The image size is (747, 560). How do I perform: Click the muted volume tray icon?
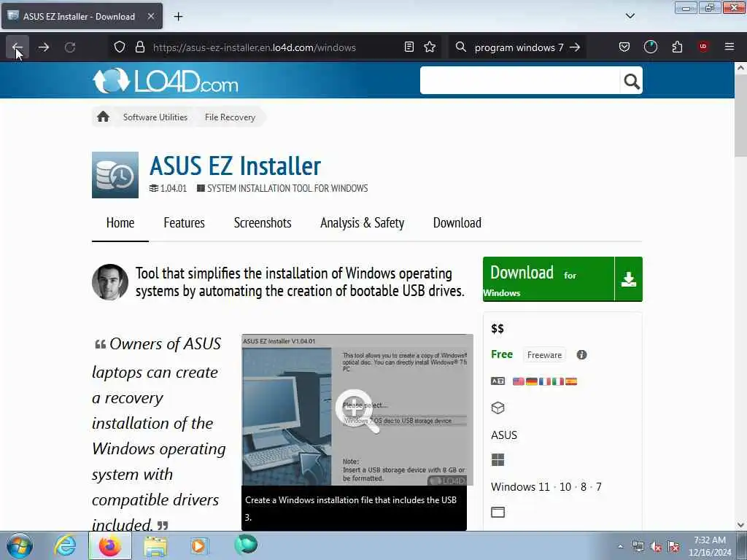656,547
